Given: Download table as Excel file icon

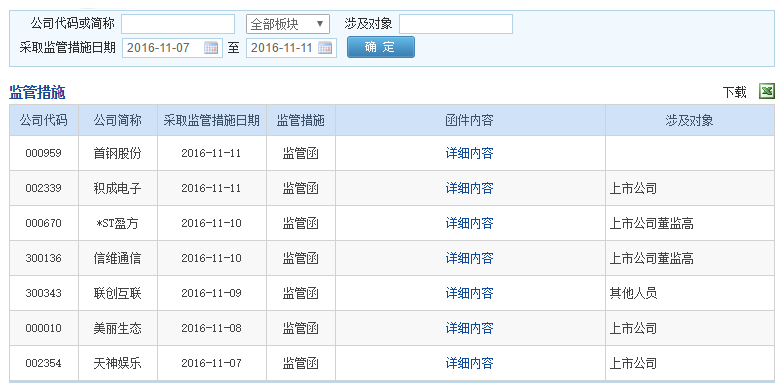Looking at the screenshot, I should click(767, 92).
